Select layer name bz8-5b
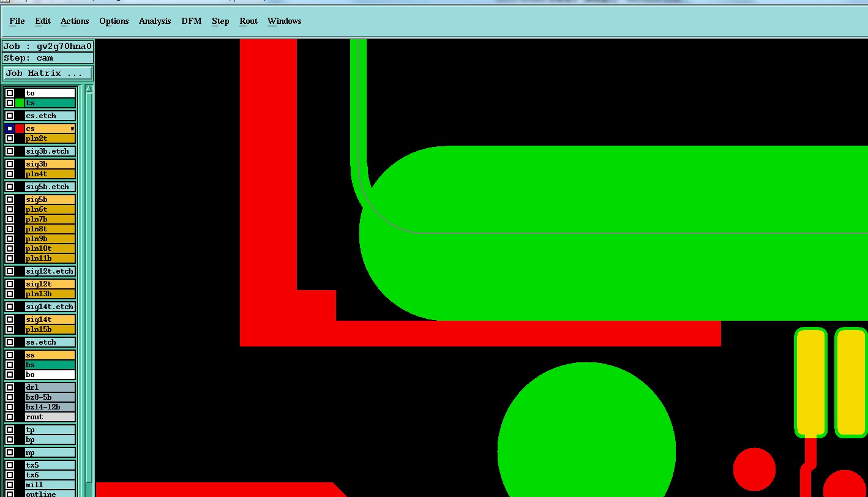 (x=50, y=397)
